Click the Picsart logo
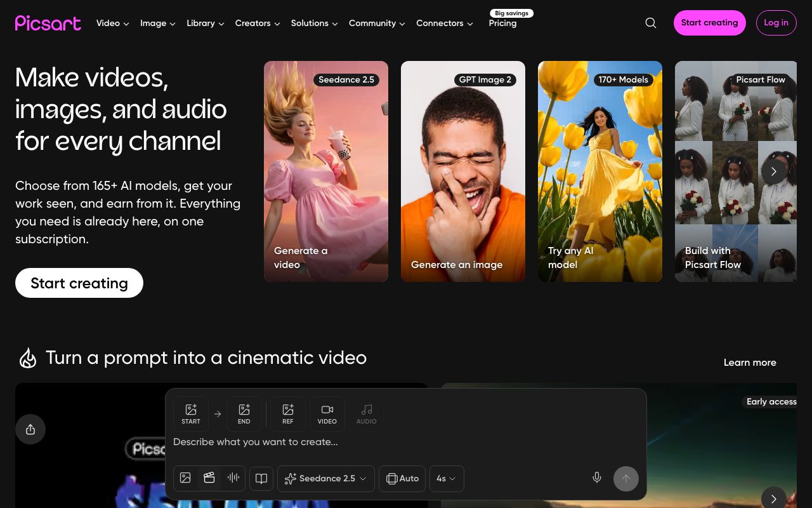The height and width of the screenshot is (508, 812). pos(48,23)
